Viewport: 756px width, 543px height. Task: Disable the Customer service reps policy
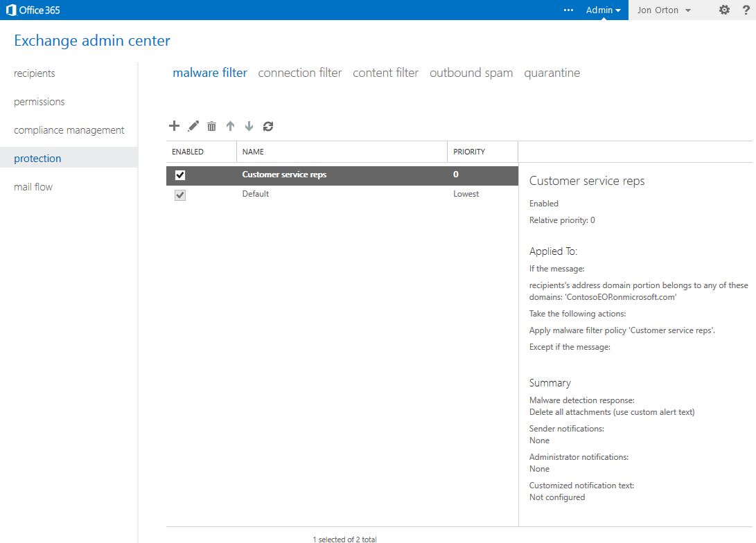tap(180, 175)
